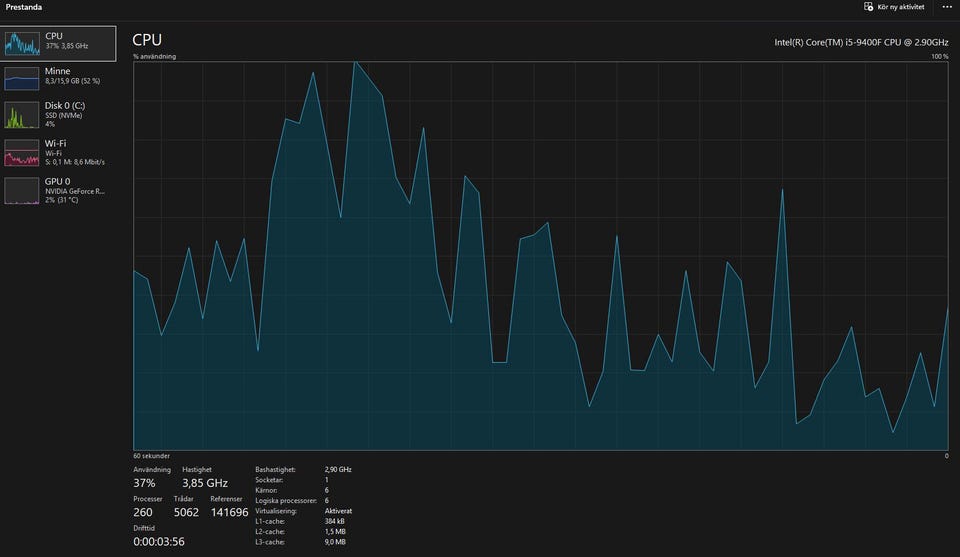
Task: Click the pink Wi-Fi throughput thumbnail
Action: (23, 152)
